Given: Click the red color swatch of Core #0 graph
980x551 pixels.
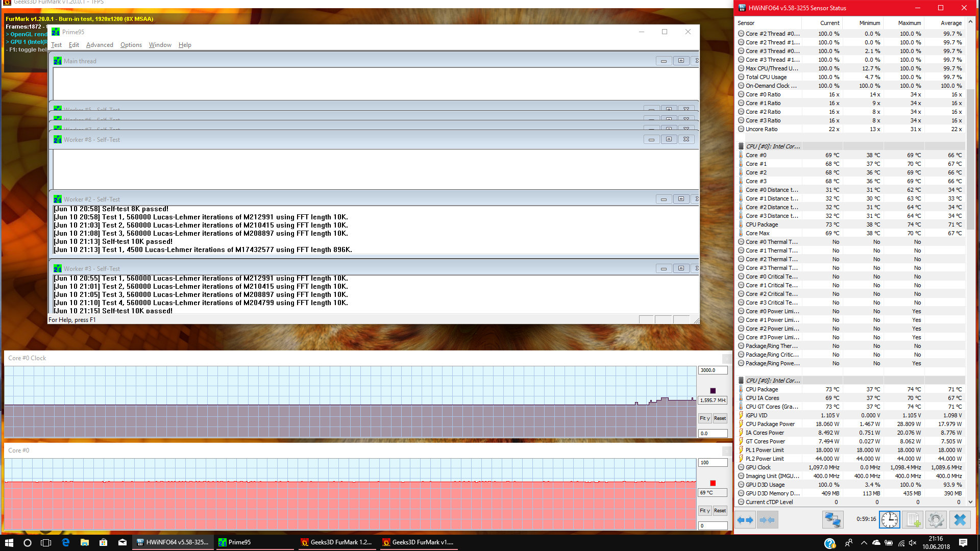Looking at the screenshot, I should [713, 483].
